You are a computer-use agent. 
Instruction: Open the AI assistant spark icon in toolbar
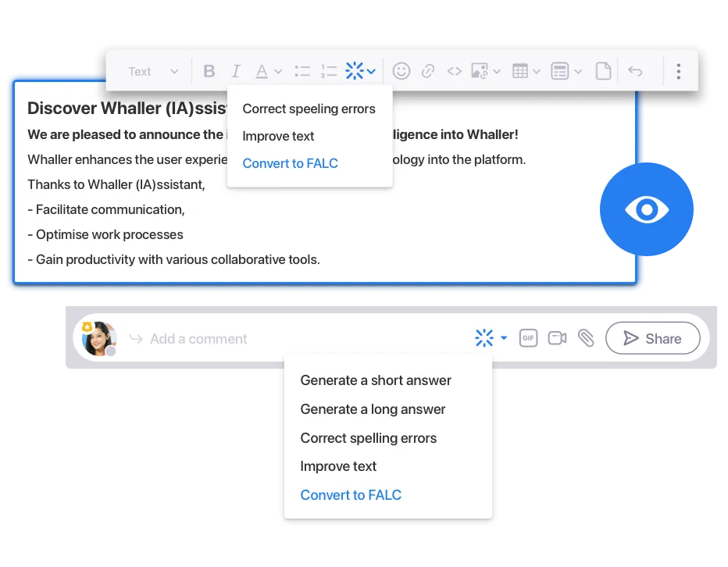pos(354,70)
